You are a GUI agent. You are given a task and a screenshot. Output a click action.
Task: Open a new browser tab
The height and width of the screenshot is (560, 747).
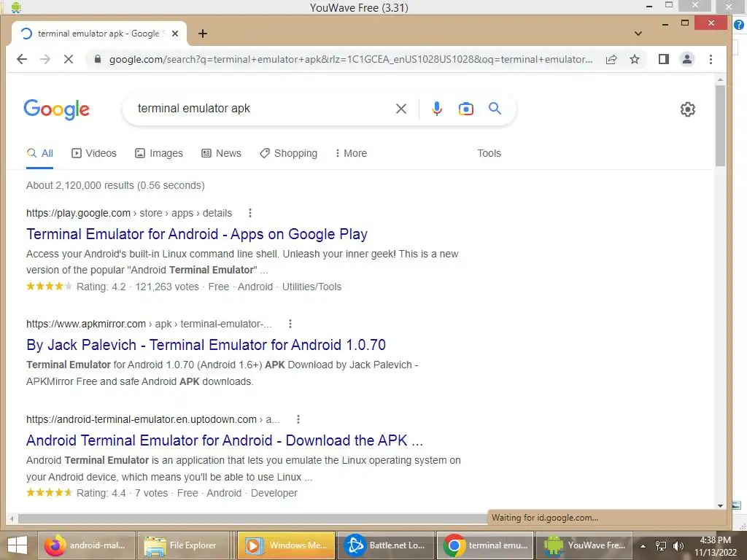coord(203,34)
